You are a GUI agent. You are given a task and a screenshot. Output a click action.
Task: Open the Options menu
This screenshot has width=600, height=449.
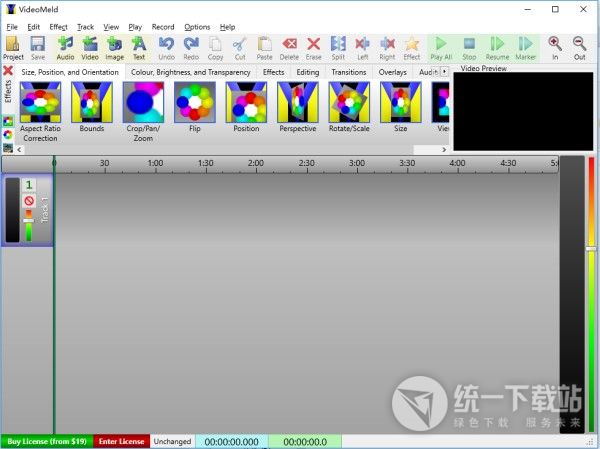(x=197, y=27)
